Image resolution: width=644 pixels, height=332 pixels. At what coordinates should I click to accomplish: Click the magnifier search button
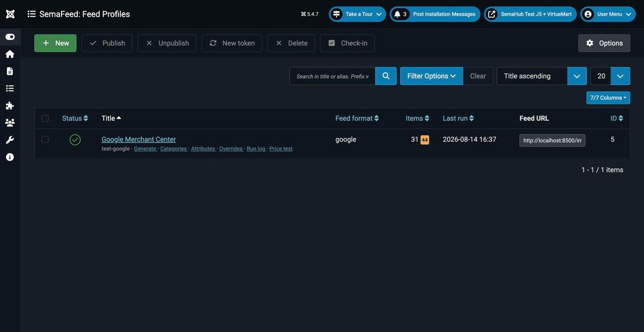(386, 76)
